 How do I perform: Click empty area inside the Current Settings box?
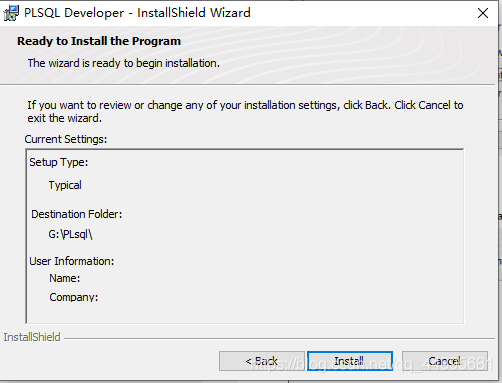[x=283, y=233]
